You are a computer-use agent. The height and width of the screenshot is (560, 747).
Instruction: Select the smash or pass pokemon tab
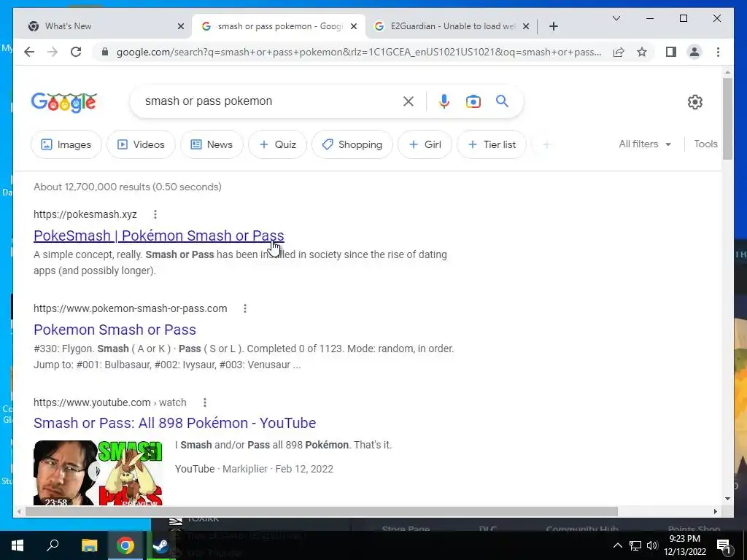pyautogui.click(x=279, y=26)
